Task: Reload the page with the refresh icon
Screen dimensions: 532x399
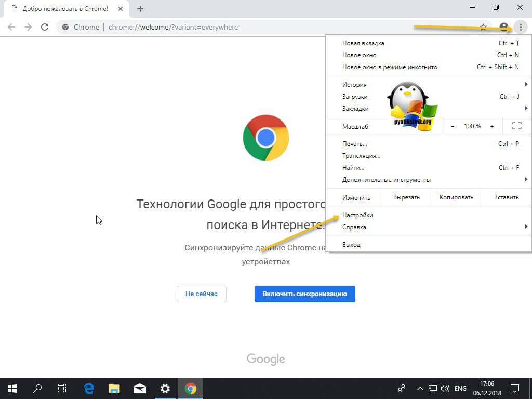Action: (x=45, y=27)
